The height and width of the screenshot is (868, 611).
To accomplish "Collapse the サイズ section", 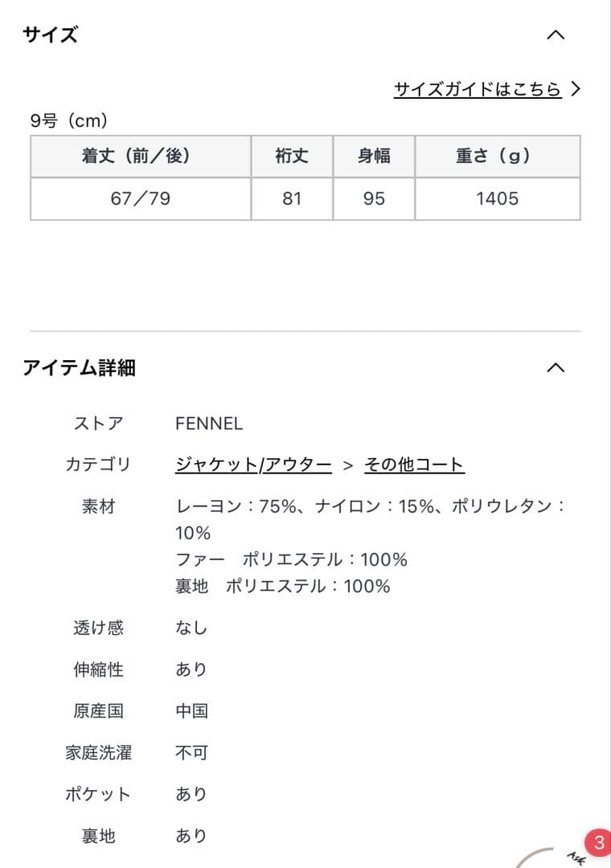I will pos(555,34).
